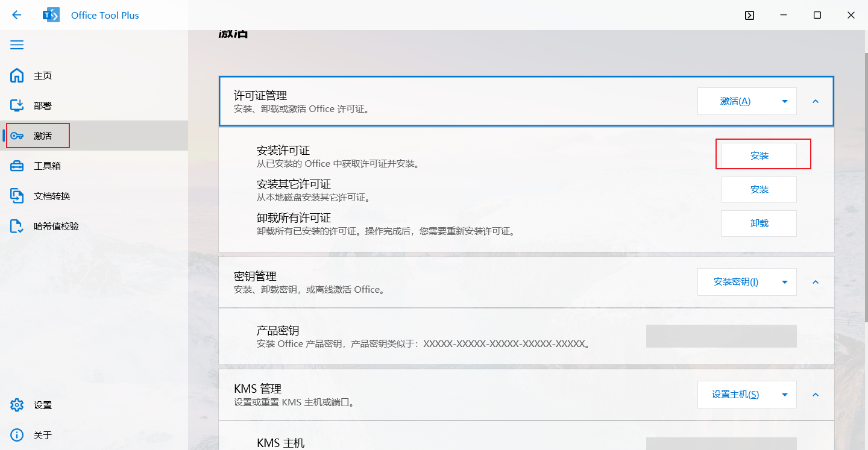
Task: Click the KMS 主机 label
Action: point(281,443)
